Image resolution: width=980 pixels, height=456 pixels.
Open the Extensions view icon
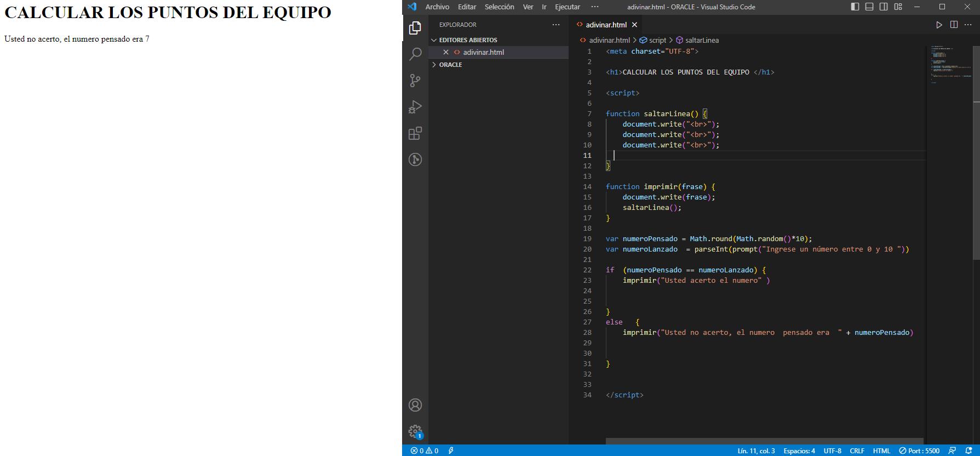pyautogui.click(x=415, y=133)
